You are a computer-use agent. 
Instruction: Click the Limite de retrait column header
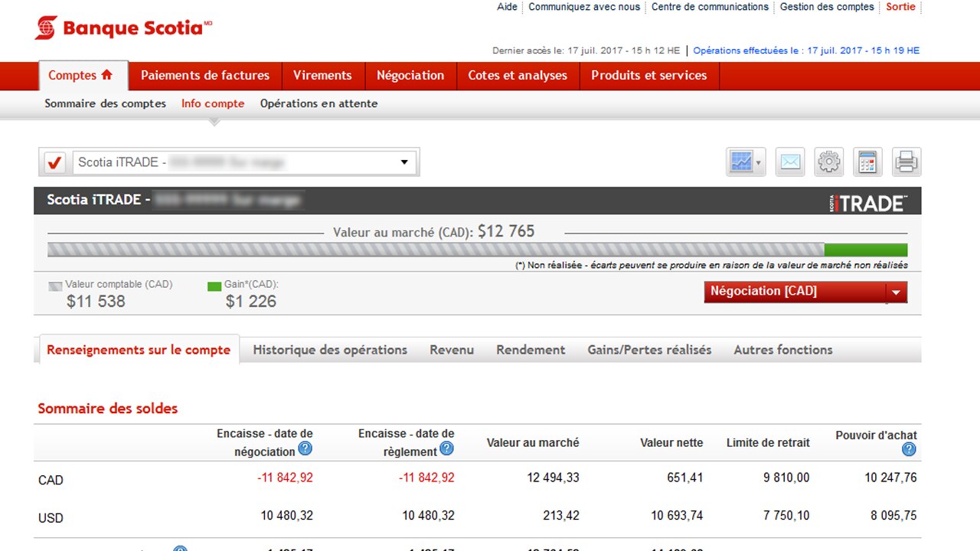(768, 442)
